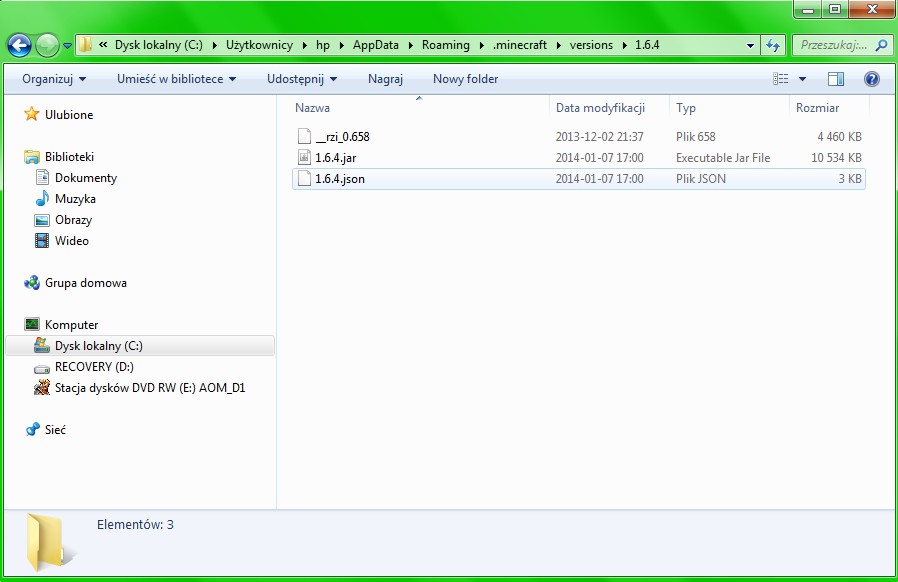Viewport: 898px width, 582px height.
Task: Open Ulubione in the navigation pane
Action: pos(69,115)
